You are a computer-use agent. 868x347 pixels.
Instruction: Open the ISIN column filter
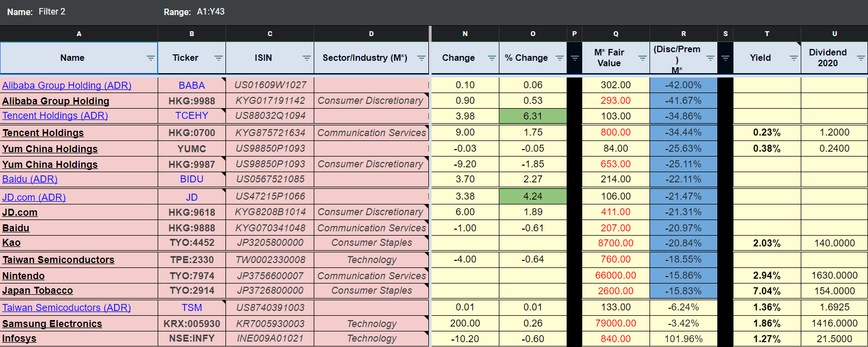tap(307, 58)
